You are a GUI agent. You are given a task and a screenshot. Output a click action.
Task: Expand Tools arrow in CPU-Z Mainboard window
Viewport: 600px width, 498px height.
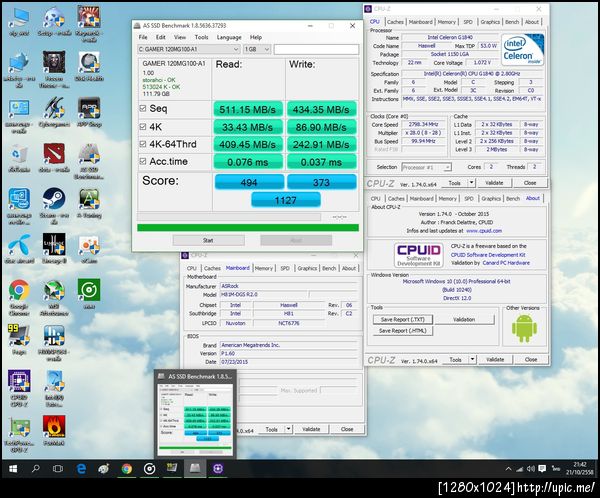289,429
